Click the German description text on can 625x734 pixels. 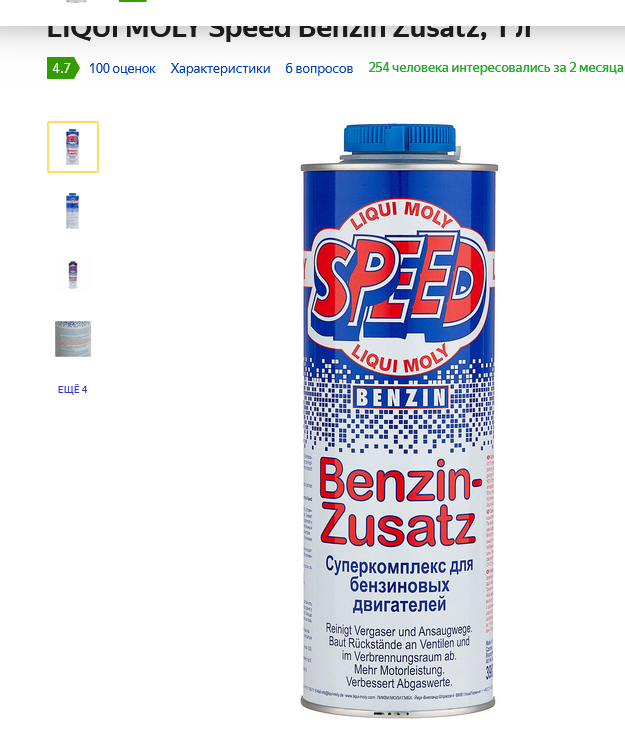coord(399,656)
